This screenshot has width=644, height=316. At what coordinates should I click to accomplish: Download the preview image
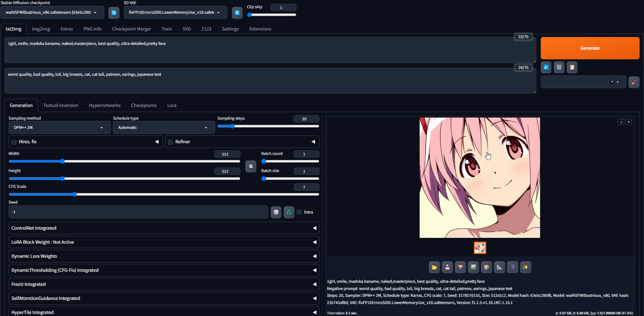[621, 122]
